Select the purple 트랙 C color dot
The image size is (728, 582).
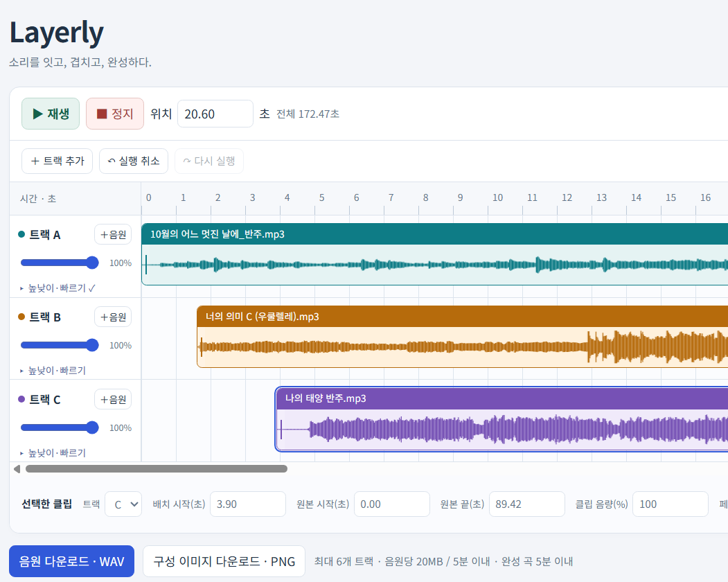tap(21, 399)
